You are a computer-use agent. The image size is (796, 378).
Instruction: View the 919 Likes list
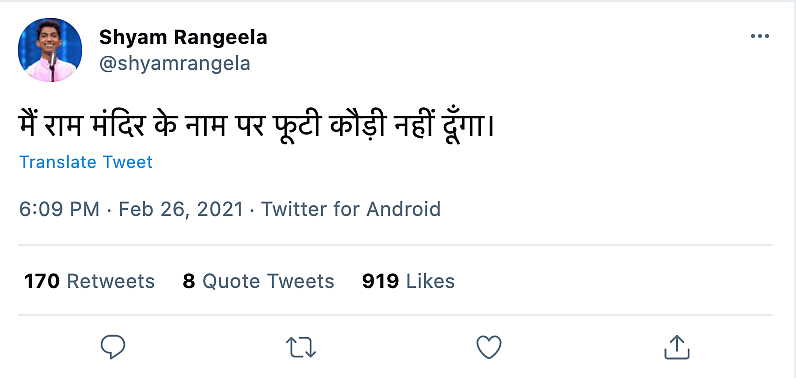coord(408,281)
